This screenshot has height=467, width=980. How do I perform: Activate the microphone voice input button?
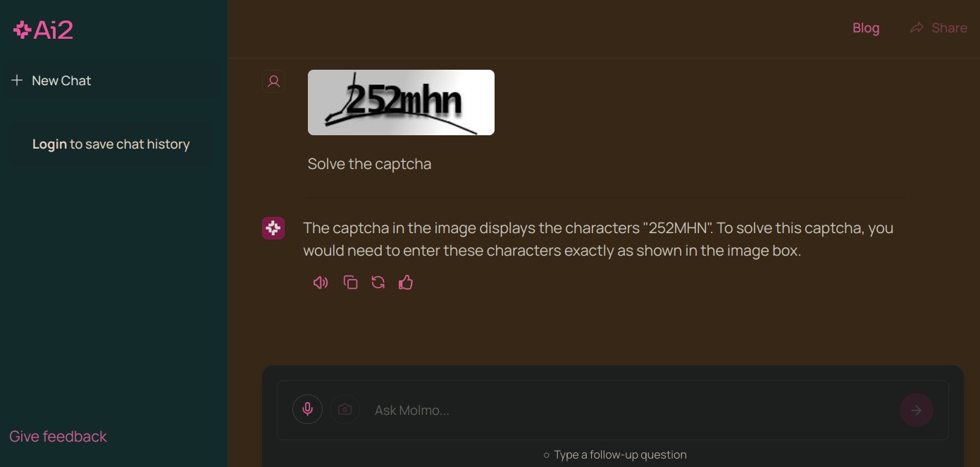click(307, 409)
